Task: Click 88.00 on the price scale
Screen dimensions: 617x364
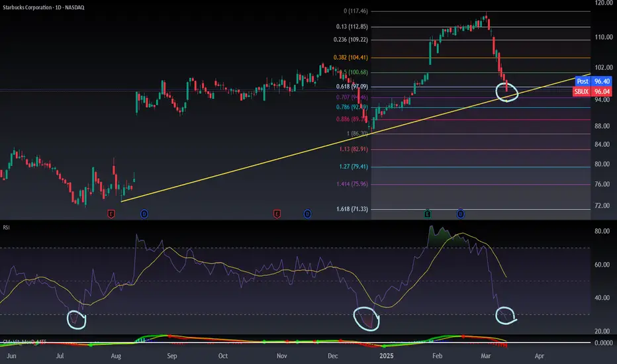Action: (602, 126)
